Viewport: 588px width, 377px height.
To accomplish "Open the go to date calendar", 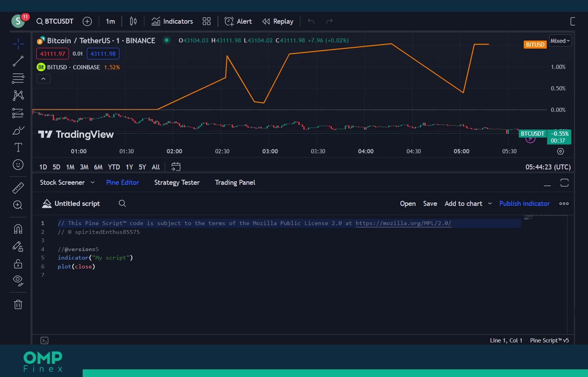I will click(176, 167).
